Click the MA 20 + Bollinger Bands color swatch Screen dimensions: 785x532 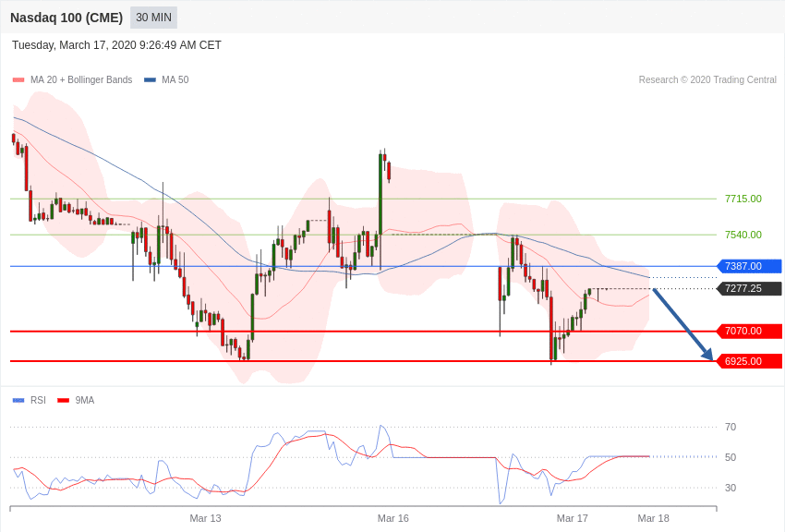(x=18, y=80)
